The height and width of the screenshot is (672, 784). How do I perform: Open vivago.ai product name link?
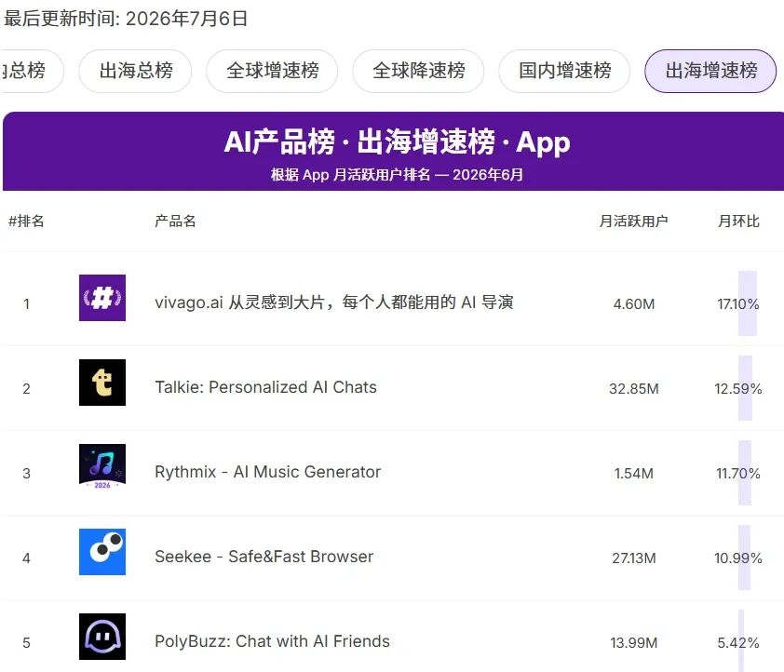pyautogui.click(x=334, y=302)
